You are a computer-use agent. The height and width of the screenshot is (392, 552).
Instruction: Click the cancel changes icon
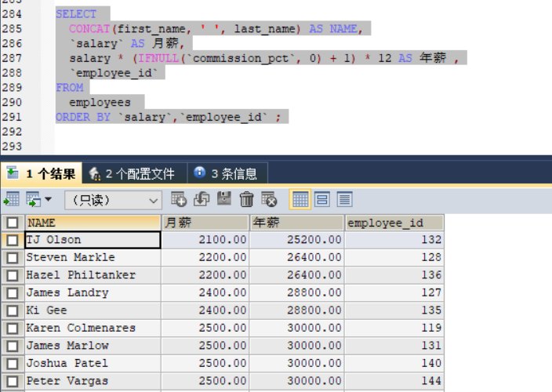[269, 199]
